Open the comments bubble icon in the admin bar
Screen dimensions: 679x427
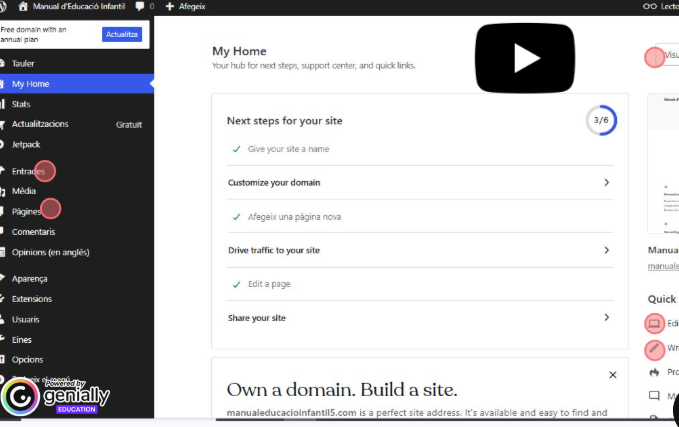[x=140, y=6]
